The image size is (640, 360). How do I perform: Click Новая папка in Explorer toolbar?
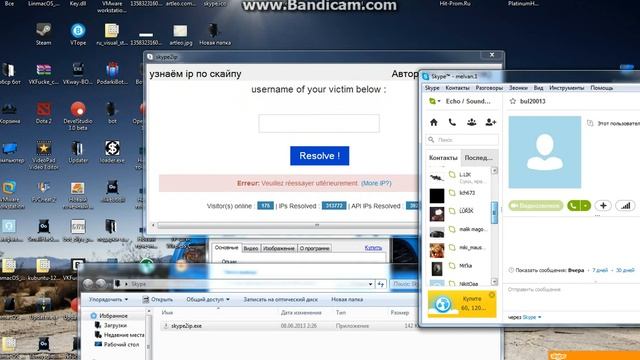point(347,299)
